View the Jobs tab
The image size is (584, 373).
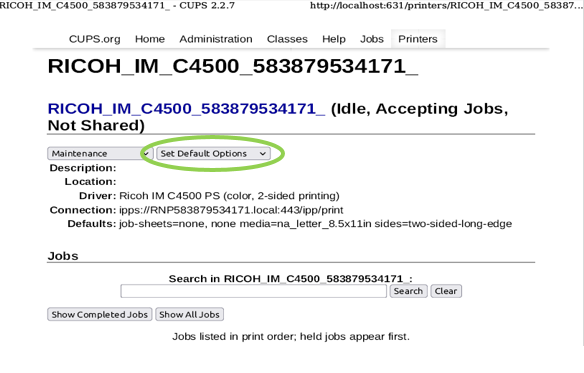pyautogui.click(x=372, y=39)
